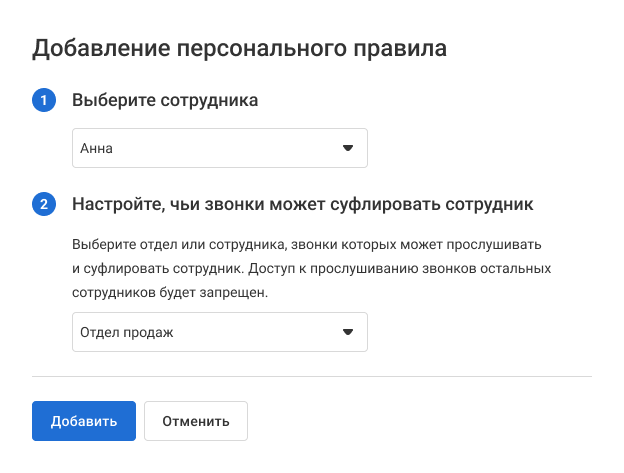Click the dialog title Добавление персонального правила
624x473 pixels.
click(x=239, y=48)
